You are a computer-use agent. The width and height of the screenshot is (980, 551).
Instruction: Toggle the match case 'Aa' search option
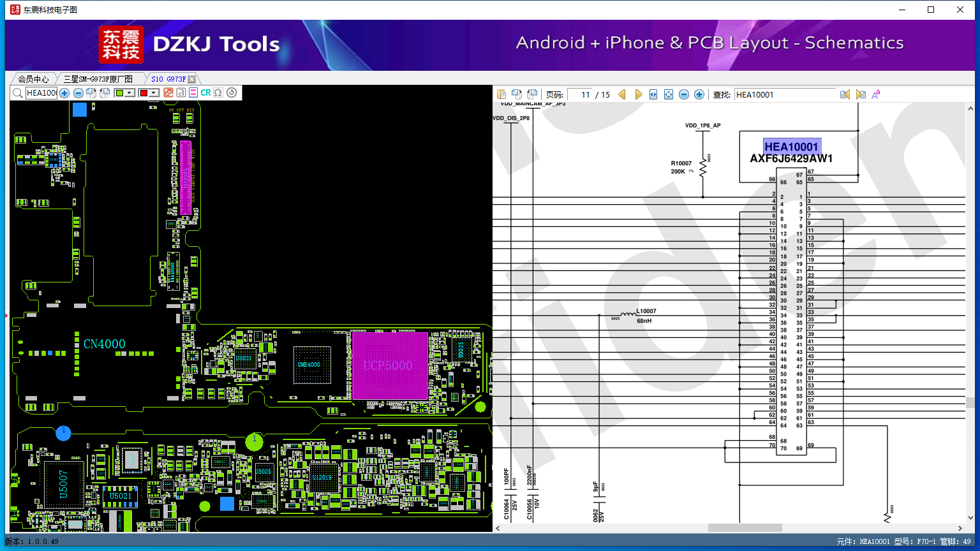pyautogui.click(x=876, y=94)
